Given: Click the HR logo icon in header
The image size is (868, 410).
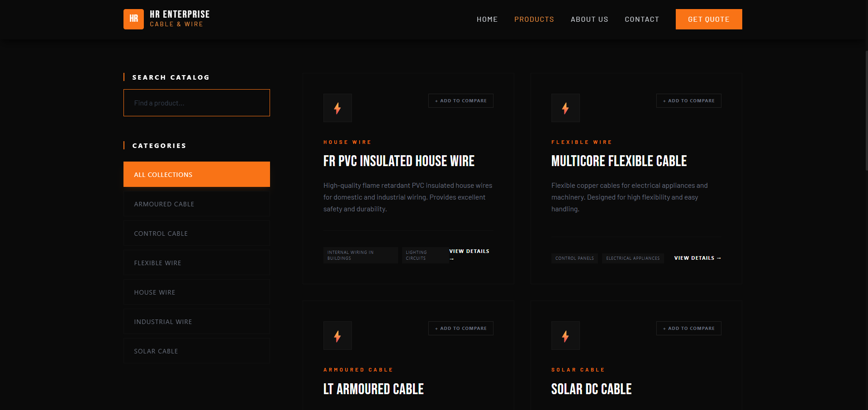Looking at the screenshot, I should (x=133, y=19).
